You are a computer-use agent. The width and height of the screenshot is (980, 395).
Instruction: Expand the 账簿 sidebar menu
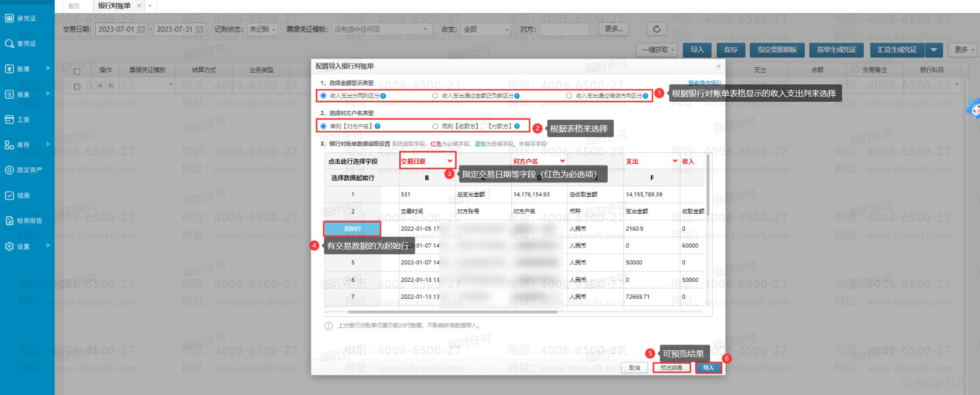[27, 69]
